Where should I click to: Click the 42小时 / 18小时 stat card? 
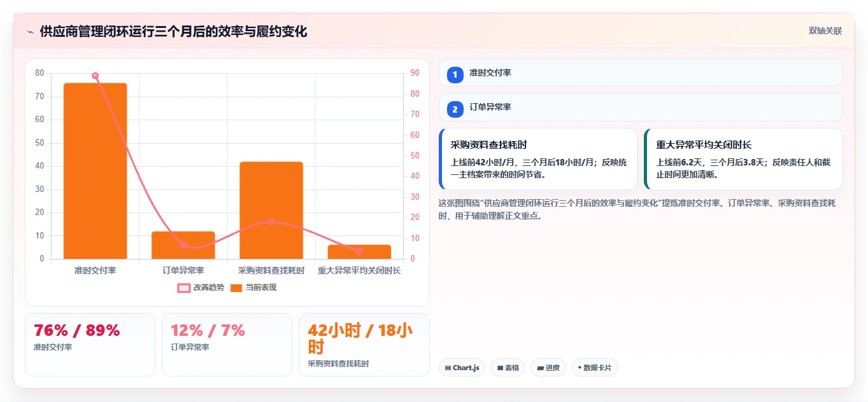click(364, 345)
